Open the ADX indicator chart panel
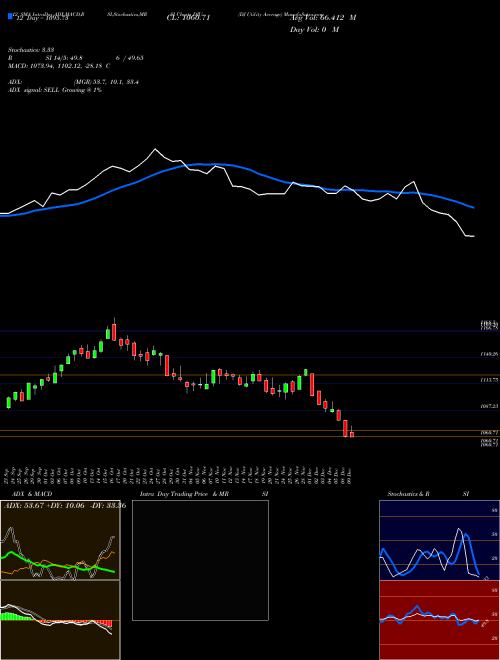 [x=60, y=540]
